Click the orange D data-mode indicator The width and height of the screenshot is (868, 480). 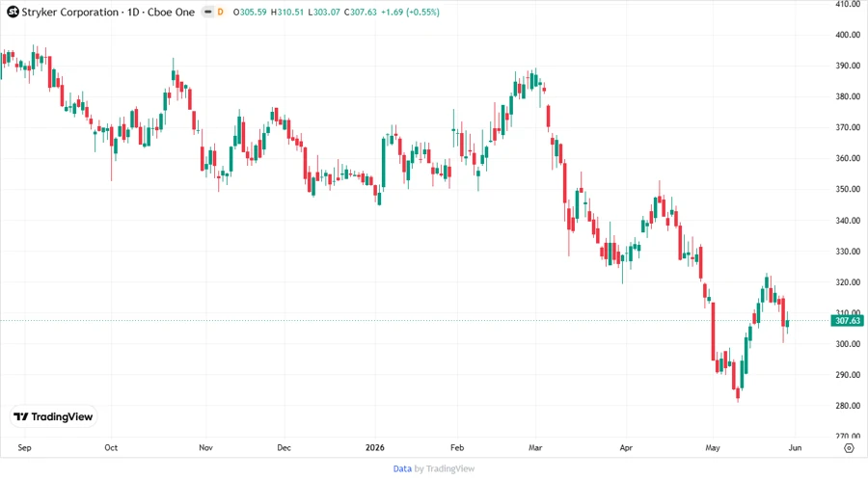pos(220,12)
